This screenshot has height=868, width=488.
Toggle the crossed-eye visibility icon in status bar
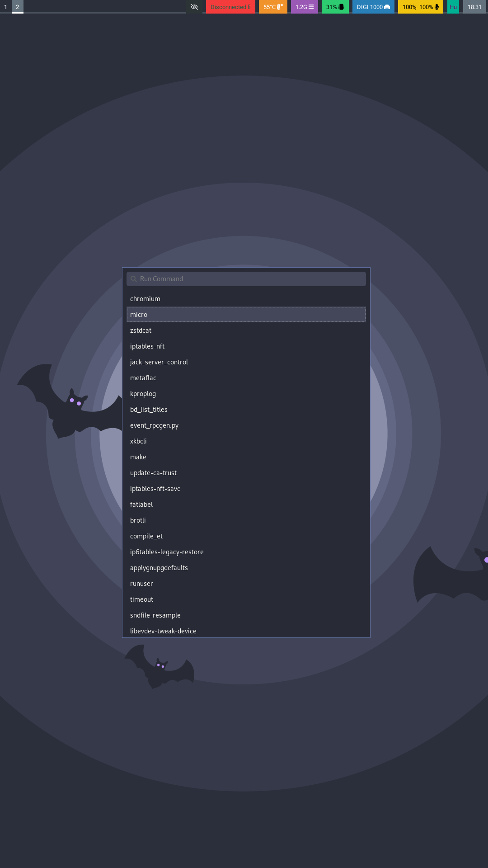[194, 7]
